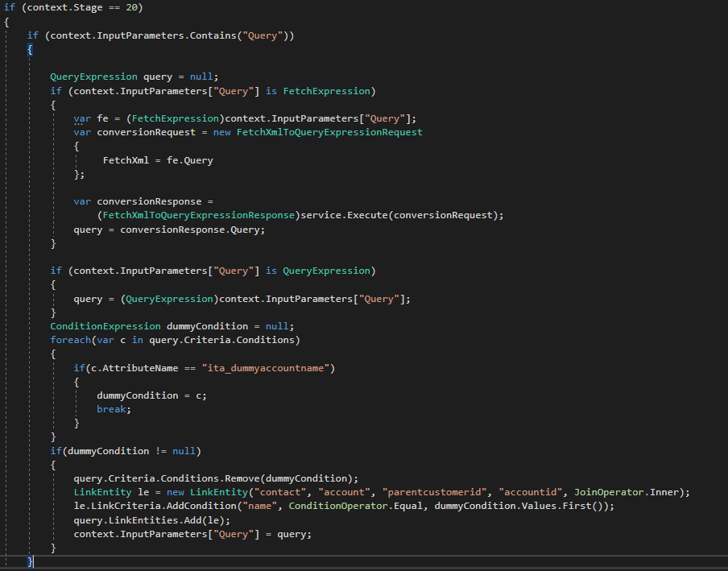Click the "accountid" string literal
728x571 pixels.
pyautogui.click(x=530, y=493)
